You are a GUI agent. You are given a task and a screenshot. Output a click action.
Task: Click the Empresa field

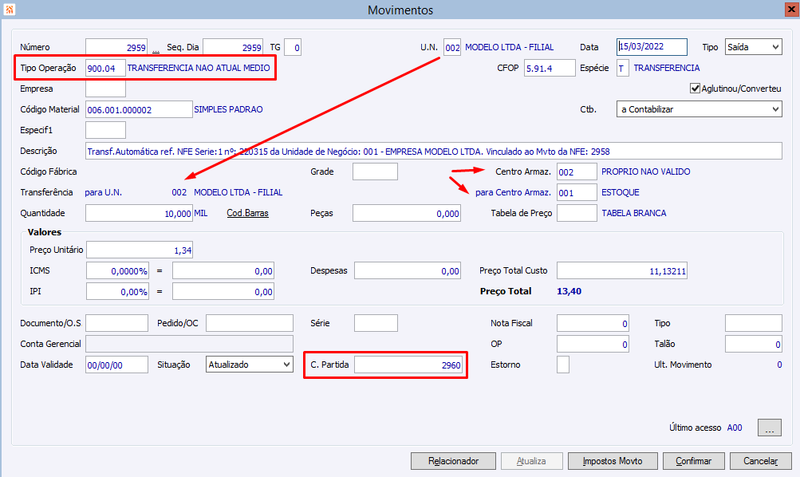[x=105, y=89]
